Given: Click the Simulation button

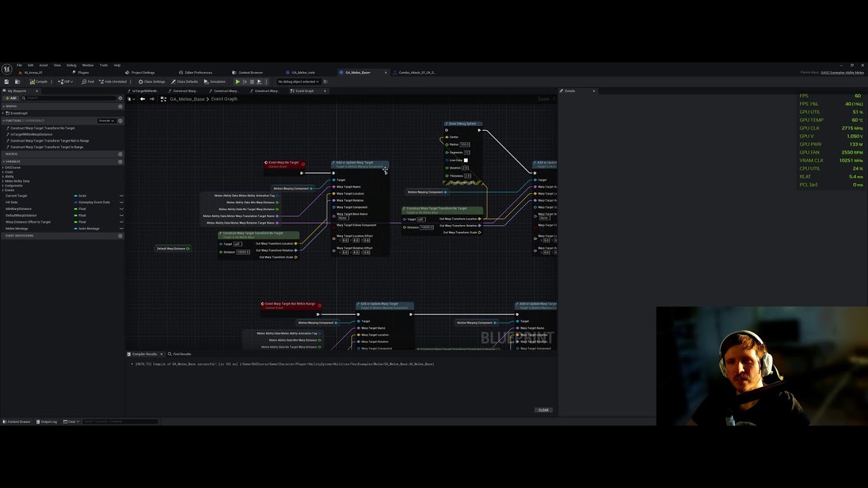Looking at the screenshot, I should click(x=214, y=81).
